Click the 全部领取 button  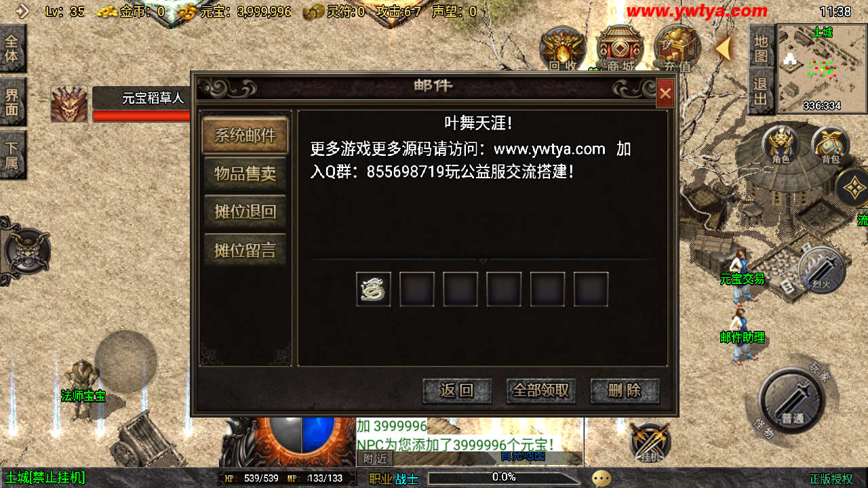click(541, 390)
